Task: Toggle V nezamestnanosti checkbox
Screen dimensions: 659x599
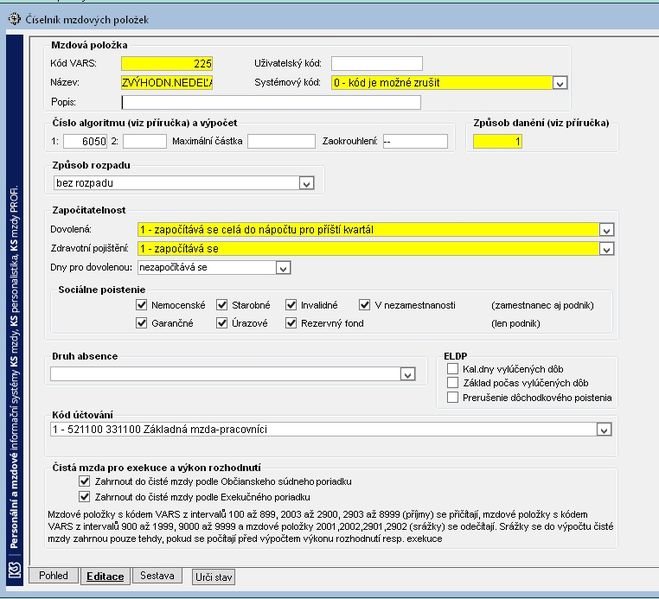Action: pos(364,305)
